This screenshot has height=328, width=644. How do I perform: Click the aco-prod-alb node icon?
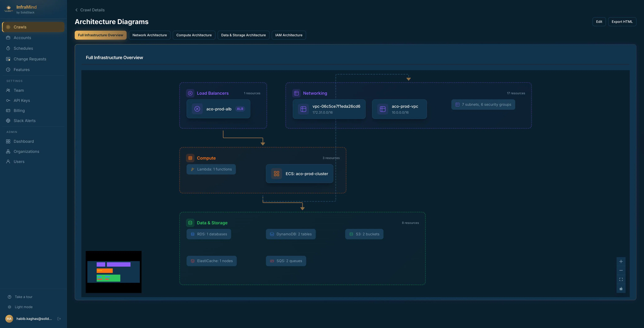pos(197,109)
